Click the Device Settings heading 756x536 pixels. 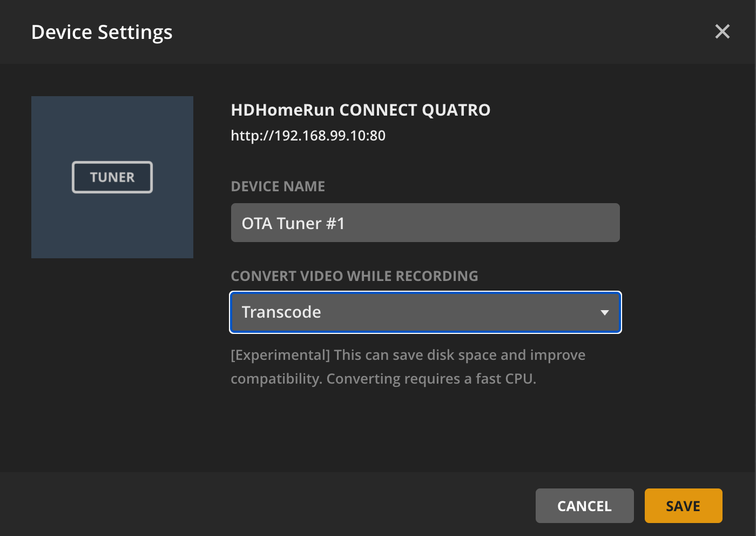[102, 32]
